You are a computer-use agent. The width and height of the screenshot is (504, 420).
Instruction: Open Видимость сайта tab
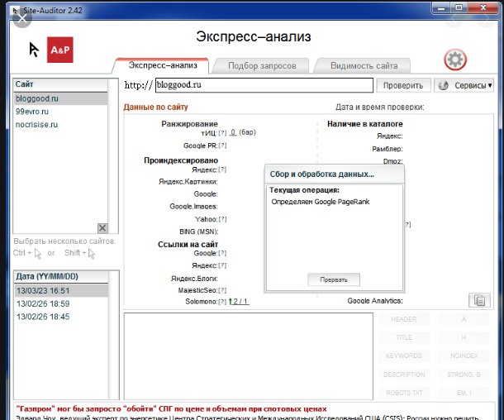pos(364,65)
